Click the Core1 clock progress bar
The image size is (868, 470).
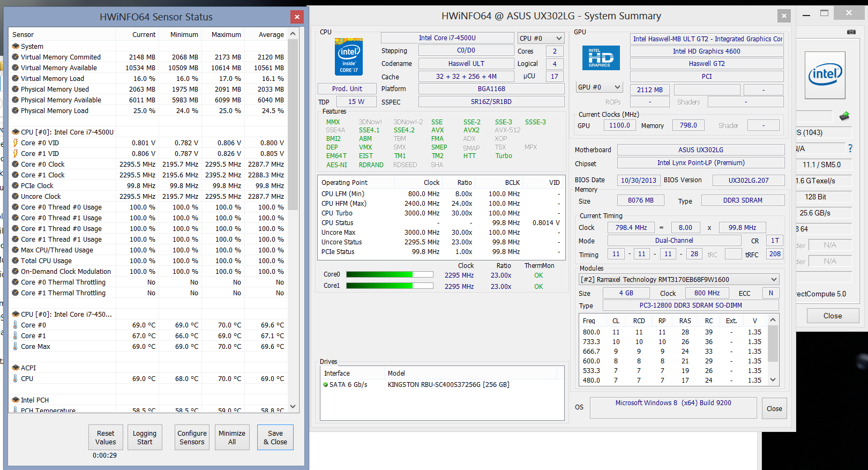tap(390, 286)
